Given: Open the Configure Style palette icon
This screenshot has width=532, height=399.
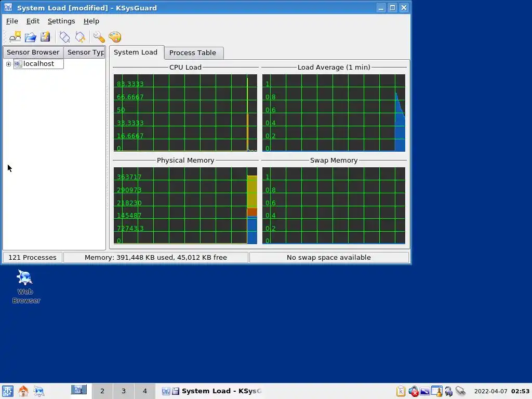Looking at the screenshot, I should tap(115, 37).
